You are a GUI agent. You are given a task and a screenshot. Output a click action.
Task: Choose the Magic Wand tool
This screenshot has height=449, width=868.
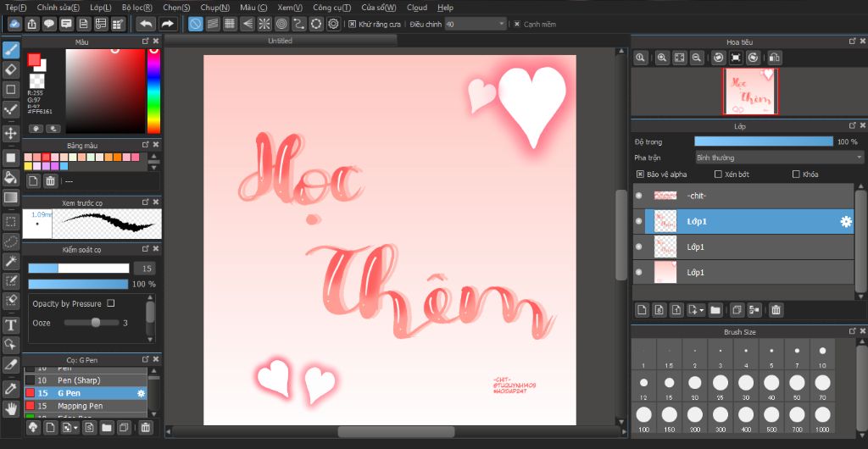pos(11,261)
